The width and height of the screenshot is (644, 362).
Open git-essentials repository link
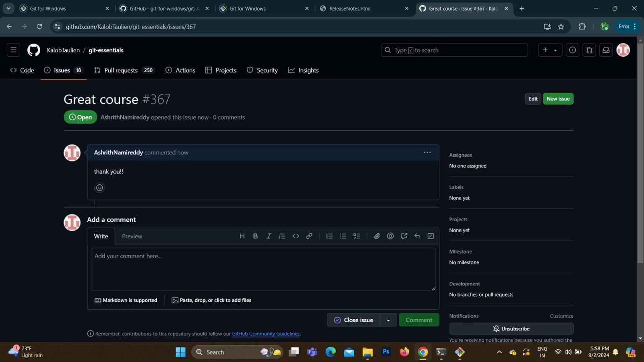[x=106, y=50]
